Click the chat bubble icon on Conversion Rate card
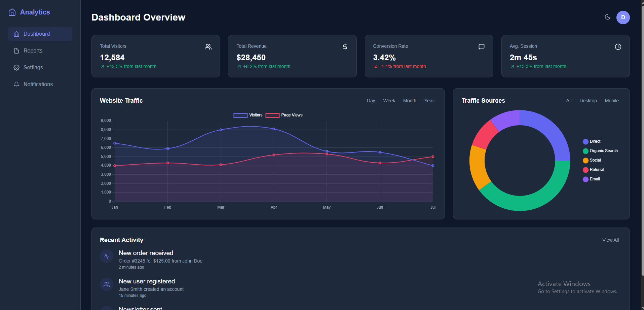Viewport: 644px width, 310px height. click(x=481, y=47)
